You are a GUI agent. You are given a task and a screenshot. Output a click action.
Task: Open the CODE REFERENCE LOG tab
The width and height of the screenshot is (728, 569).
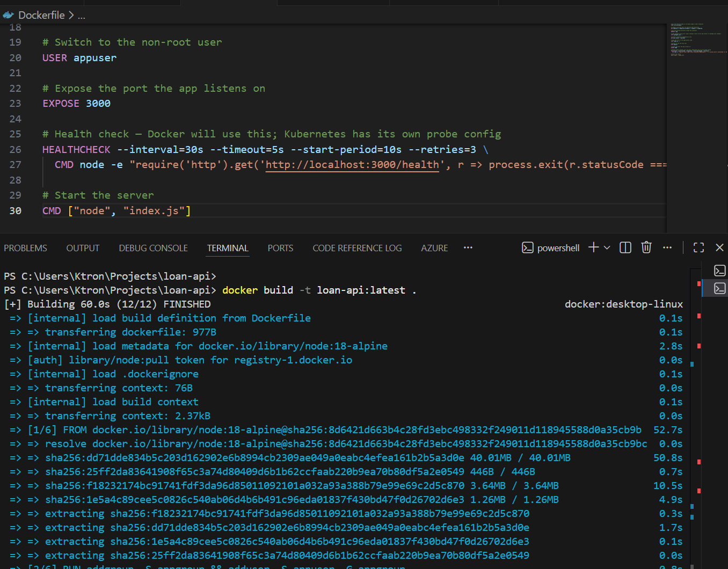[x=357, y=248]
